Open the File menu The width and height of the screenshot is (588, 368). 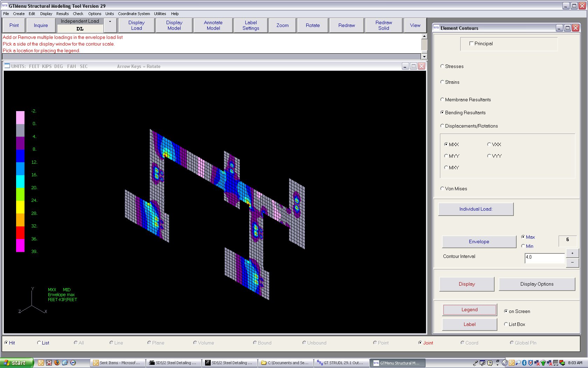[x=6, y=14]
